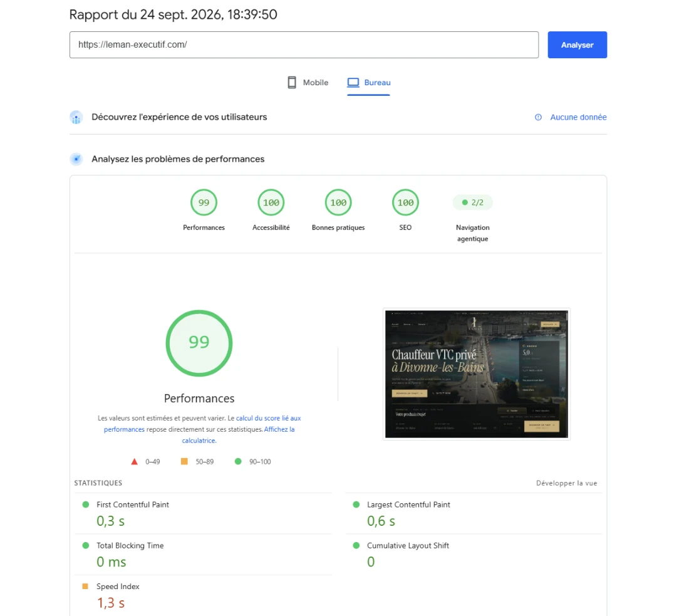689x616 pixels.
Task: Jump to Performances score gauge 99
Action: pos(204,202)
